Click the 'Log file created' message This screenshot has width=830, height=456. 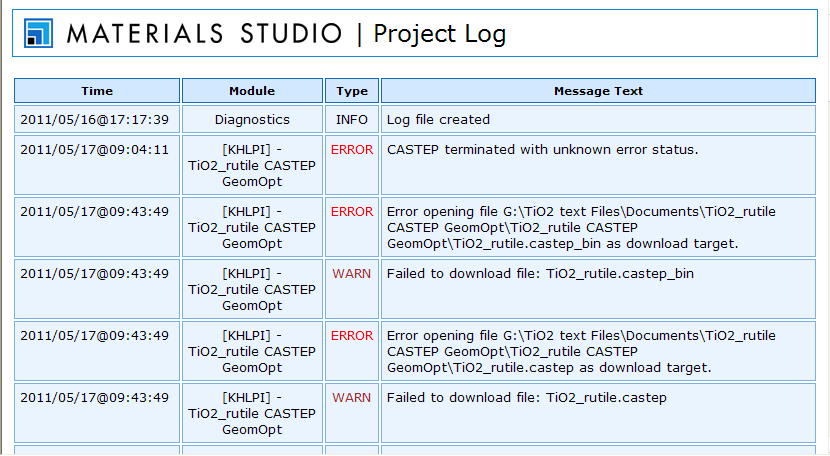pos(438,120)
